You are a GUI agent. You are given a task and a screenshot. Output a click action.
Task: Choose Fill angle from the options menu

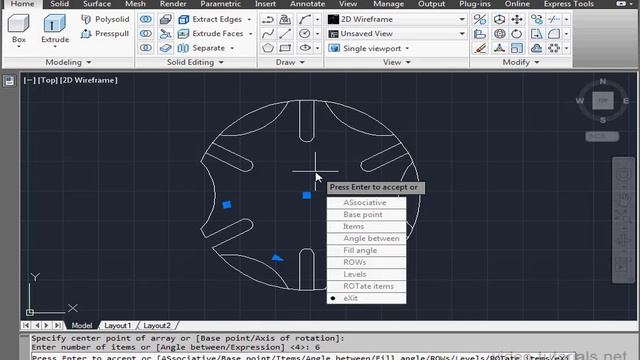tap(367, 250)
